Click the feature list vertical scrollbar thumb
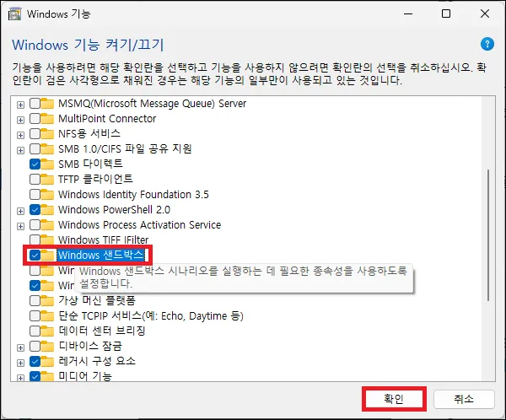Screen dimensions: 506x420 pos(488,235)
